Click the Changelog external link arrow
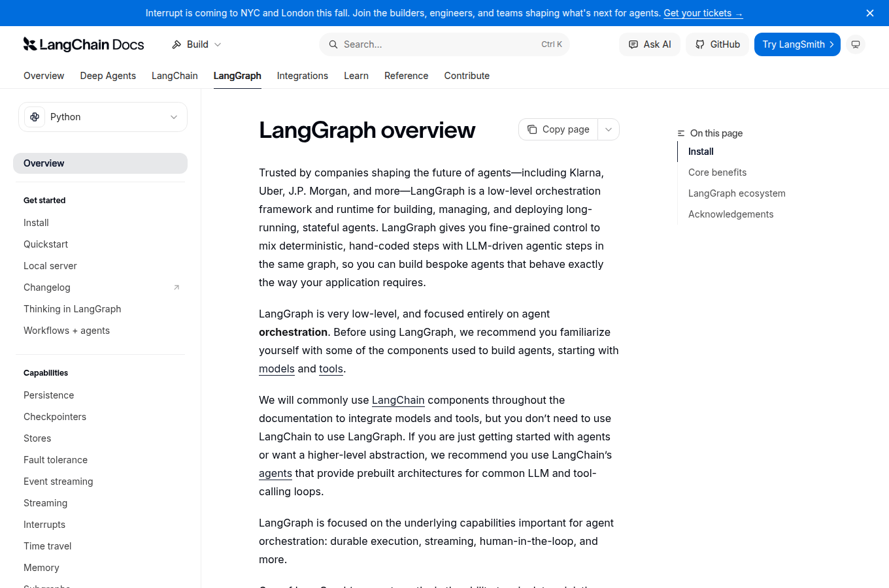The image size is (889, 588). (x=176, y=287)
